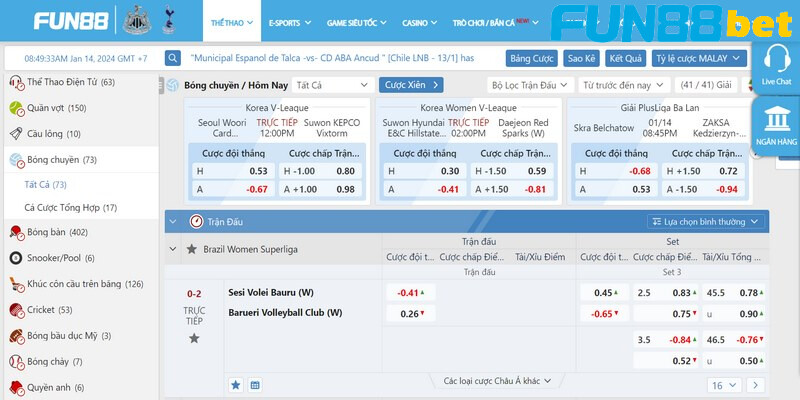The image size is (800, 400).
Task: Collapse Brazil Women Superliga league chevron
Action: coord(172,249)
